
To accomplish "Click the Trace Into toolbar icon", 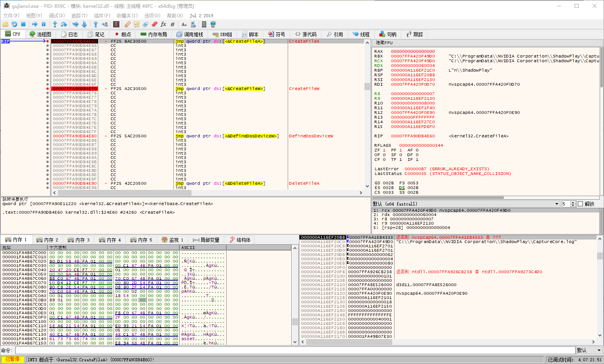I will coord(76,24).
